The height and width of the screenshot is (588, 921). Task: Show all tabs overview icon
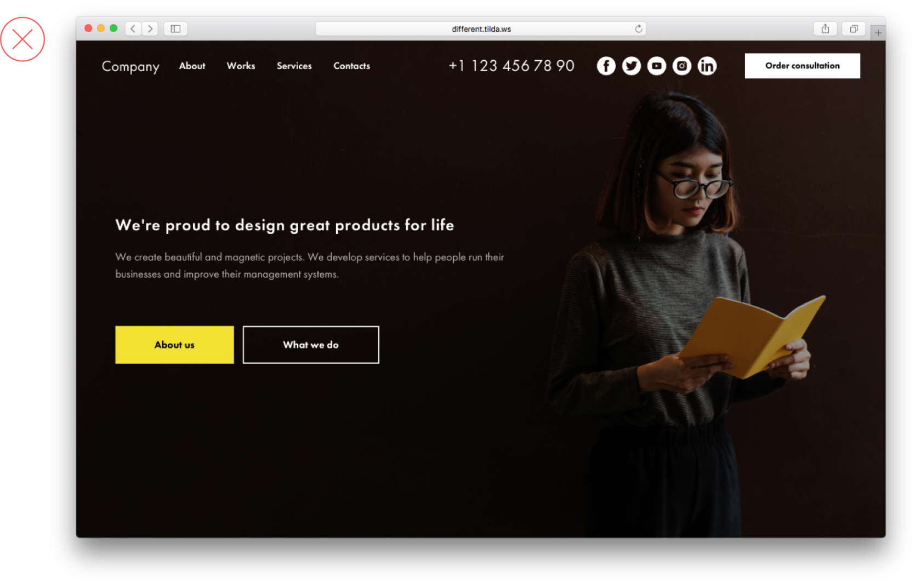point(854,28)
